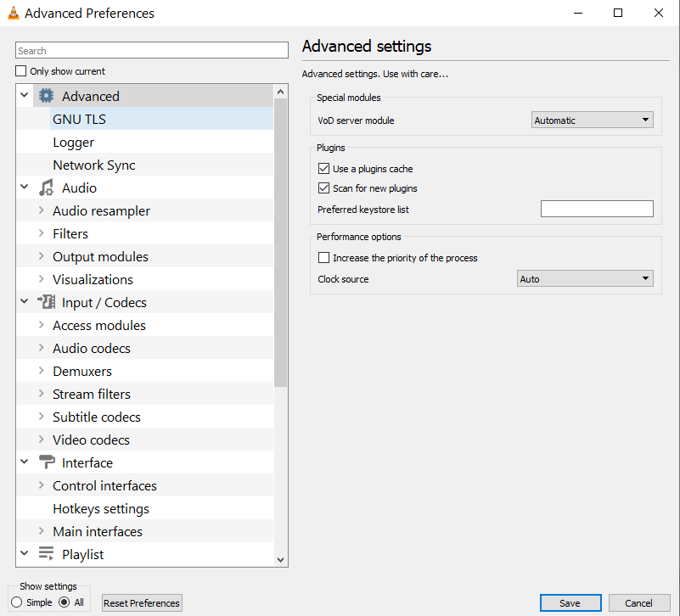Expand the Visualizations node
Viewport: 680px width, 616px height.
click(42, 279)
